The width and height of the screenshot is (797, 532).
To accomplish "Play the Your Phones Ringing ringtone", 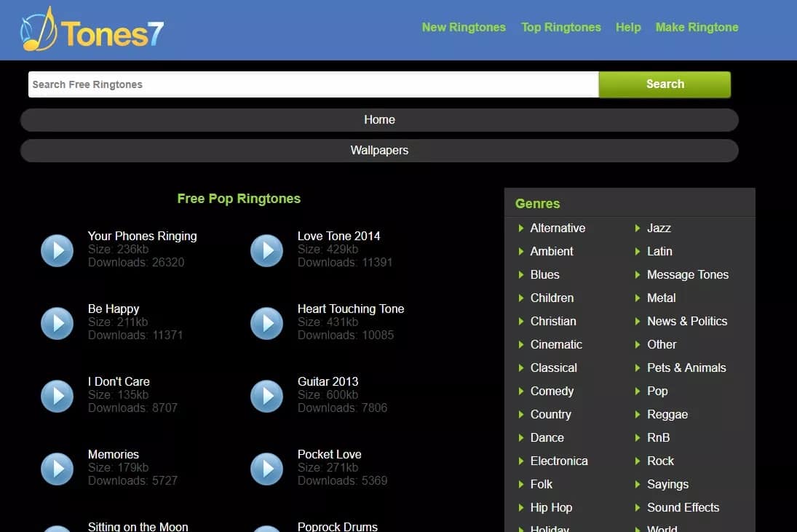I will click(57, 250).
